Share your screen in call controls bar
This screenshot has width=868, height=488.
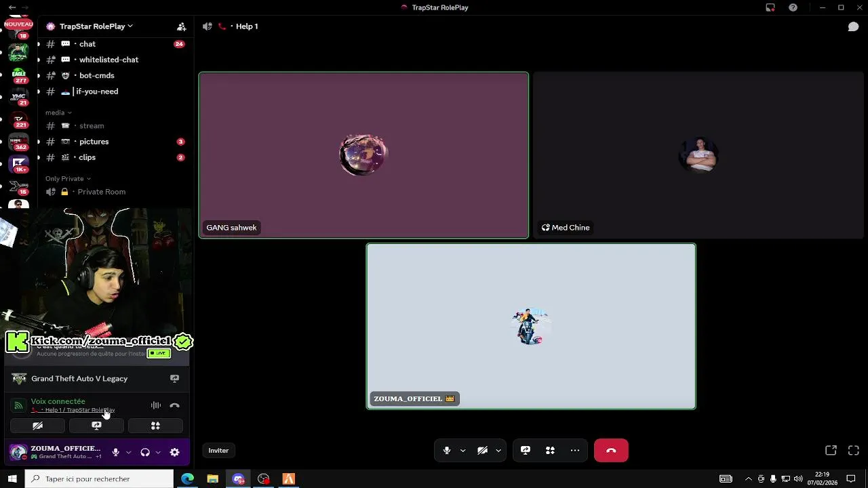tap(525, 450)
